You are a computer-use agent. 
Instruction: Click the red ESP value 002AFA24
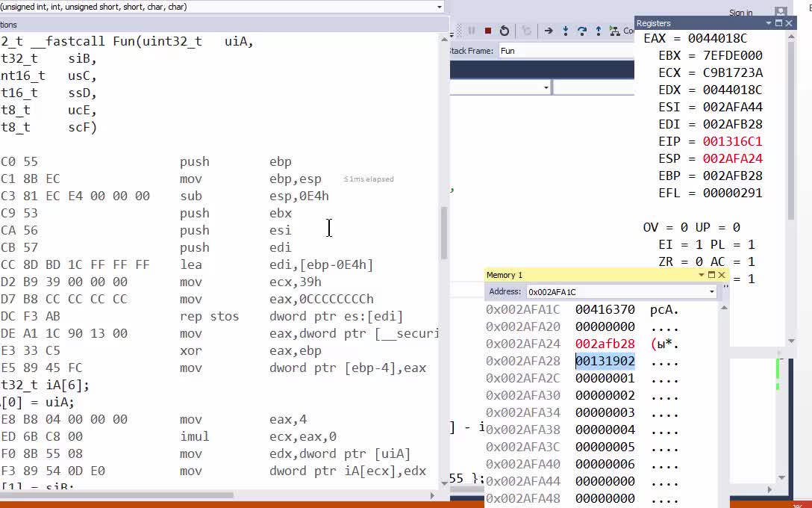[x=732, y=158]
